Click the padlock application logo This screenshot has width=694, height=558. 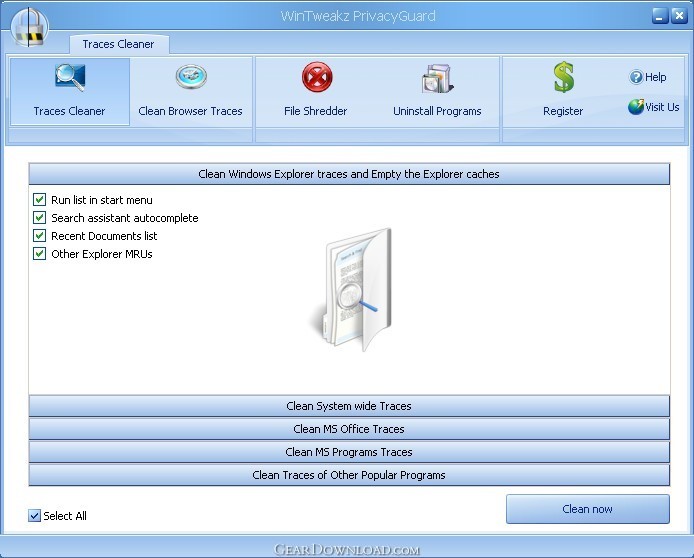pyautogui.click(x=29, y=27)
